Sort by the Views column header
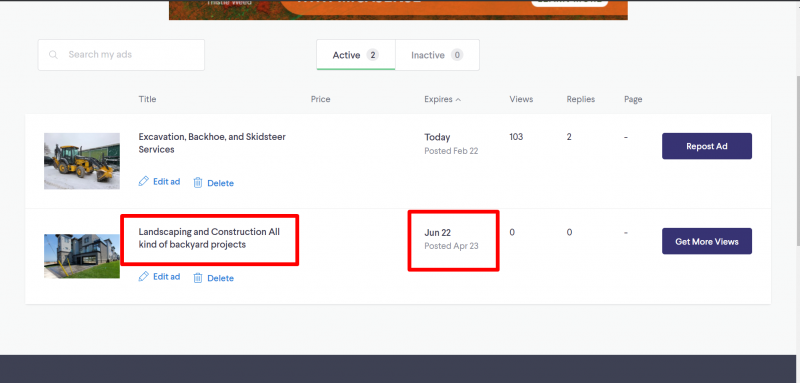Screen dimensions: 800x383 click(x=521, y=99)
